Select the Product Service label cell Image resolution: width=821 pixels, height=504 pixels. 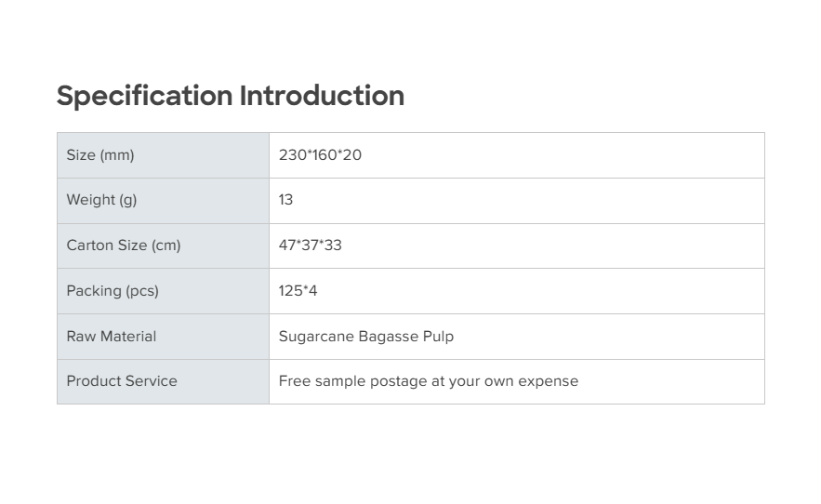pos(122,381)
